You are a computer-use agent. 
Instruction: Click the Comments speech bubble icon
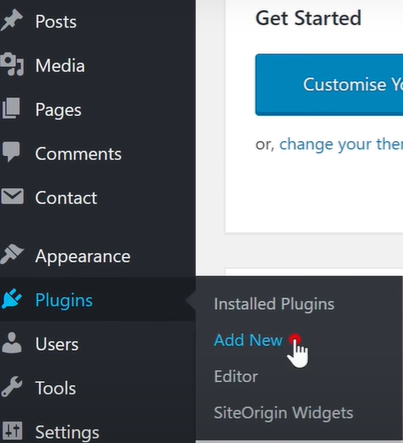(x=11, y=152)
